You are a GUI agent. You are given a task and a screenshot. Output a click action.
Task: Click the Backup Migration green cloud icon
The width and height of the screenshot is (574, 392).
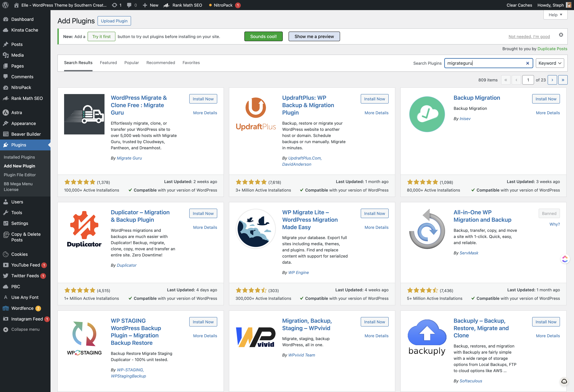point(427,114)
